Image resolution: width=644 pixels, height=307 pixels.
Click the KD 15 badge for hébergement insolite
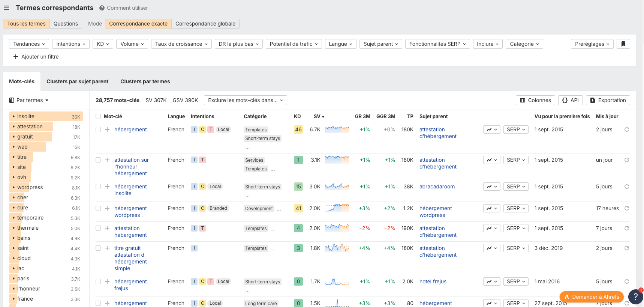tap(298, 187)
